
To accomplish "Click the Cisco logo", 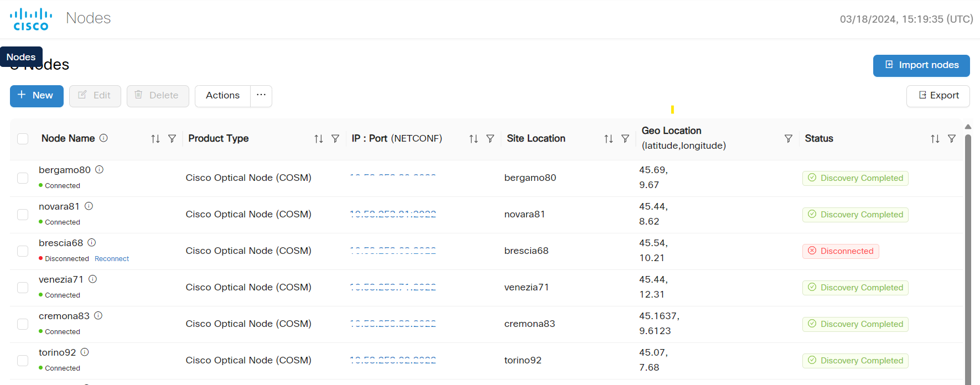I will pyautogui.click(x=31, y=19).
